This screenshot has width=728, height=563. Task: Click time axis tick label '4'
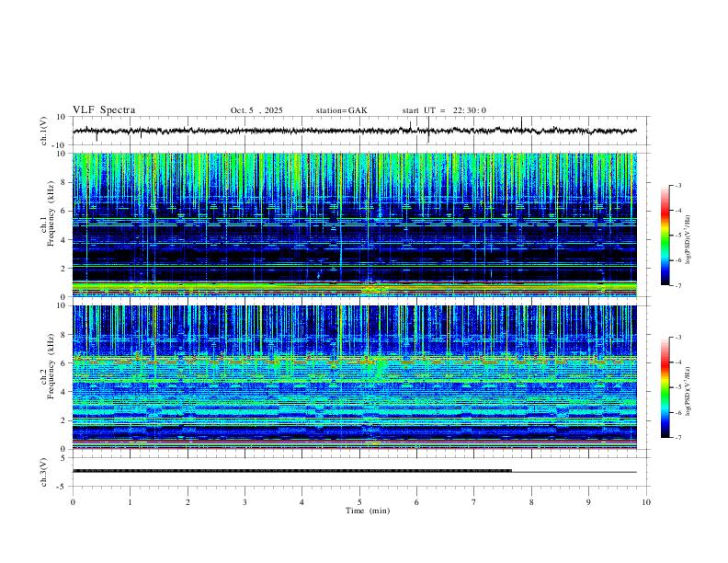[x=301, y=502]
